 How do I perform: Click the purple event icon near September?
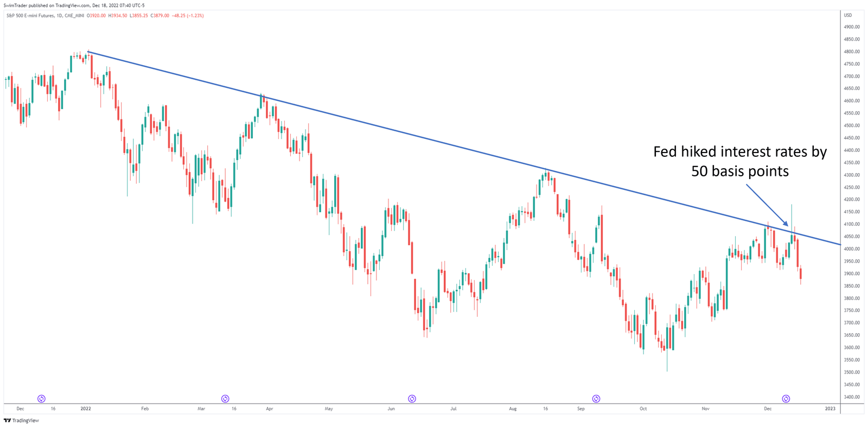tap(596, 399)
